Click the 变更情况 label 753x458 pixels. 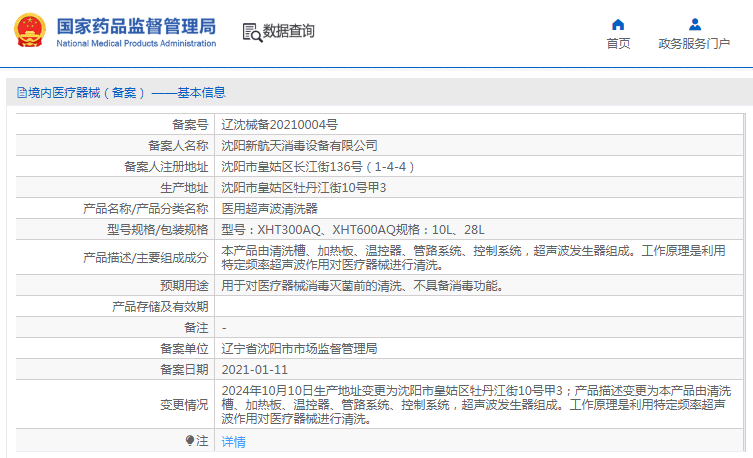click(x=184, y=405)
